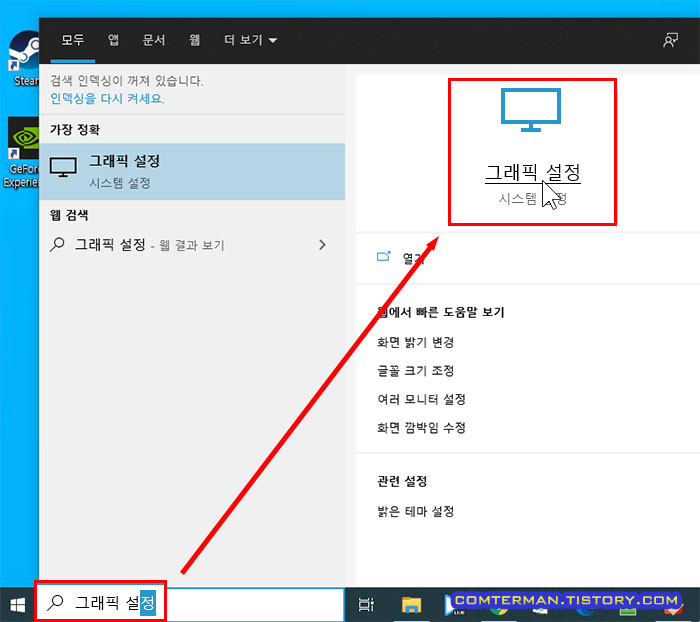Image resolution: width=700 pixels, height=622 pixels.
Task: Click the feedback person icon
Action: 670,41
